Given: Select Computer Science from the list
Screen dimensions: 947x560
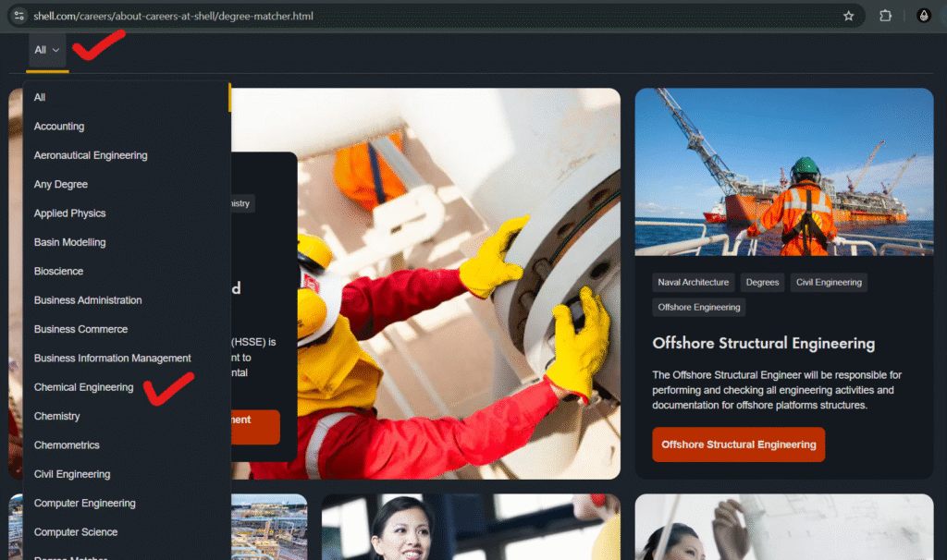Looking at the screenshot, I should [x=76, y=532].
